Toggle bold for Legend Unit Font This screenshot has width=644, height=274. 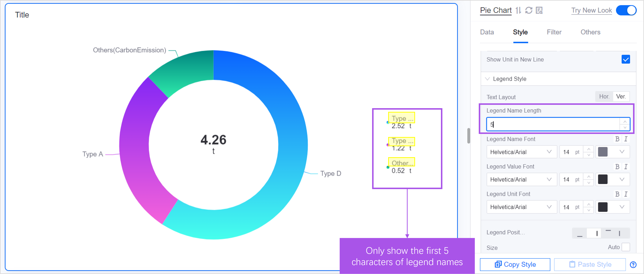pos(617,194)
